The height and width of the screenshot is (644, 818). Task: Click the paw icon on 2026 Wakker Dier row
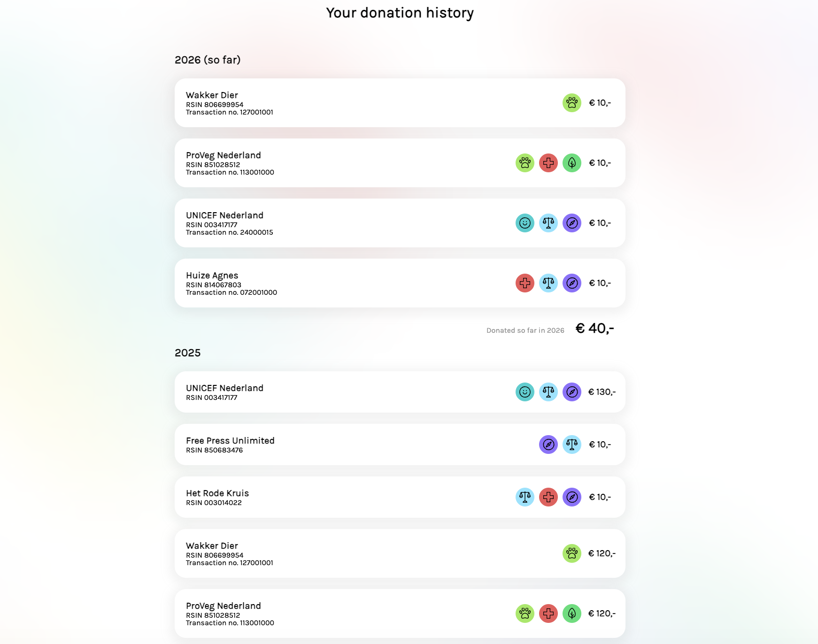[571, 103]
